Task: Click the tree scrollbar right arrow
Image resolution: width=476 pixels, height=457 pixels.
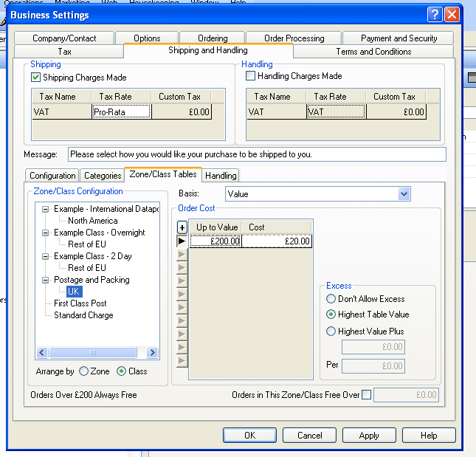Action: (x=152, y=353)
